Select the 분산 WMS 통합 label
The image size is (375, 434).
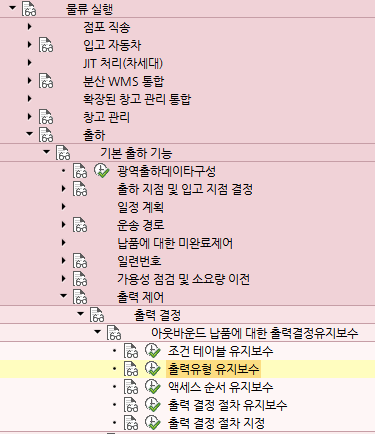tap(124, 81)
